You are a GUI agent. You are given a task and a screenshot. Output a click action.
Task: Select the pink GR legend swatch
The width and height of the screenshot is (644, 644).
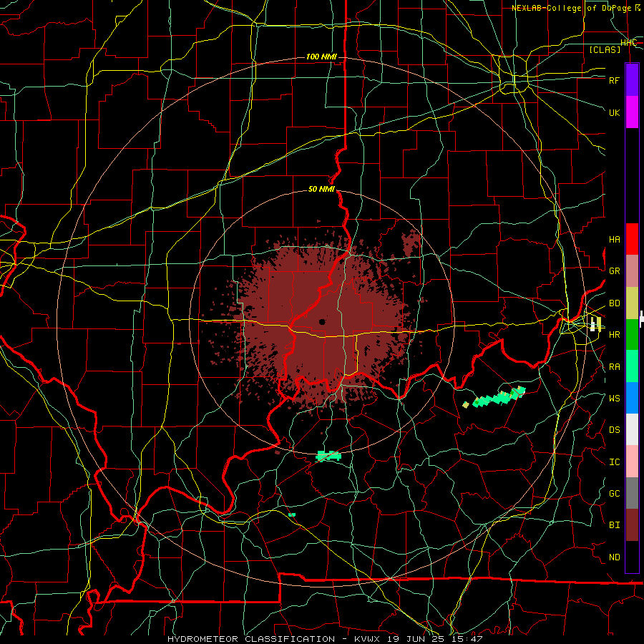pyautogui.click(x=632, y=271)
